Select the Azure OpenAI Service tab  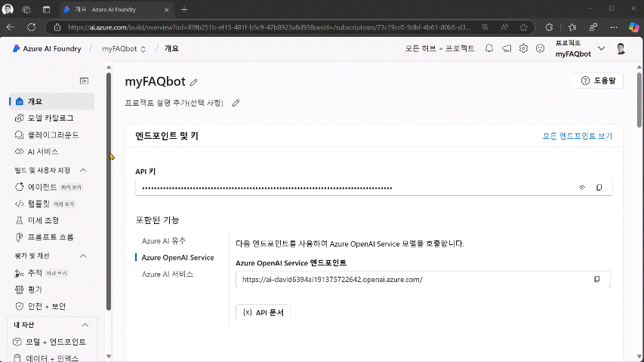[x=178, y=258]
